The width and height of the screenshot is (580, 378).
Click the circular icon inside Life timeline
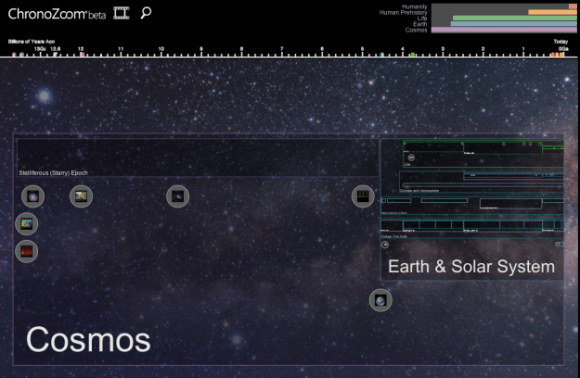pos(411,157)
